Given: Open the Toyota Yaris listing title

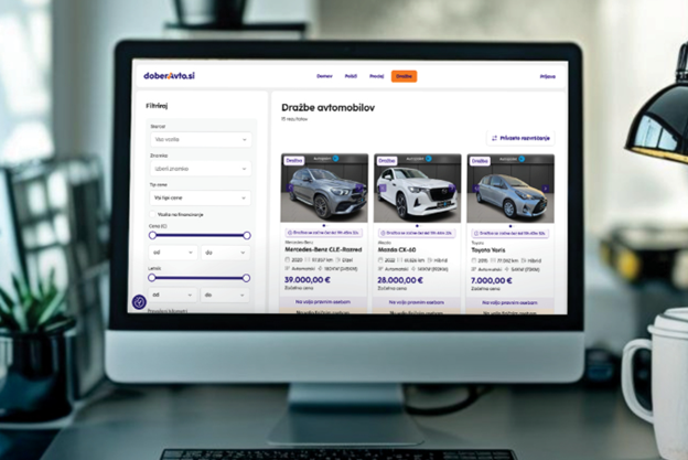Looking at the screenshot, I should click(488, 250).
